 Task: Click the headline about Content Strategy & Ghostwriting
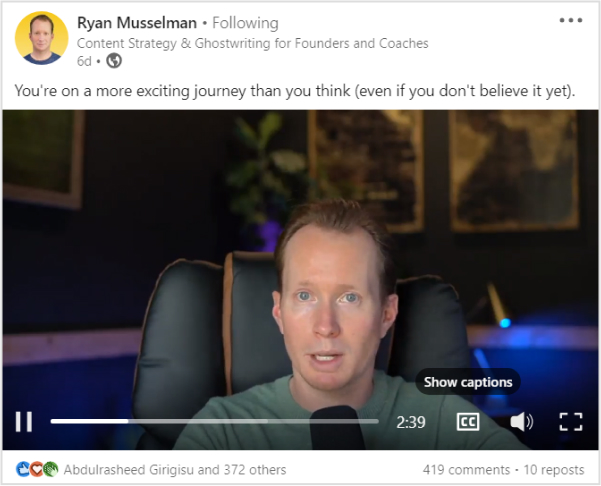click(253, 43)
